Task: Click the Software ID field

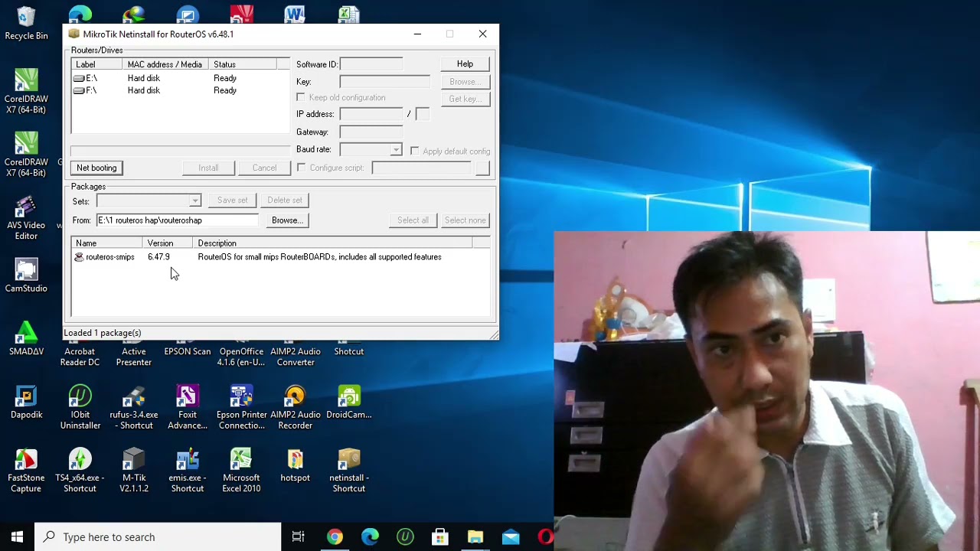Action: click(x=371, y=64)
